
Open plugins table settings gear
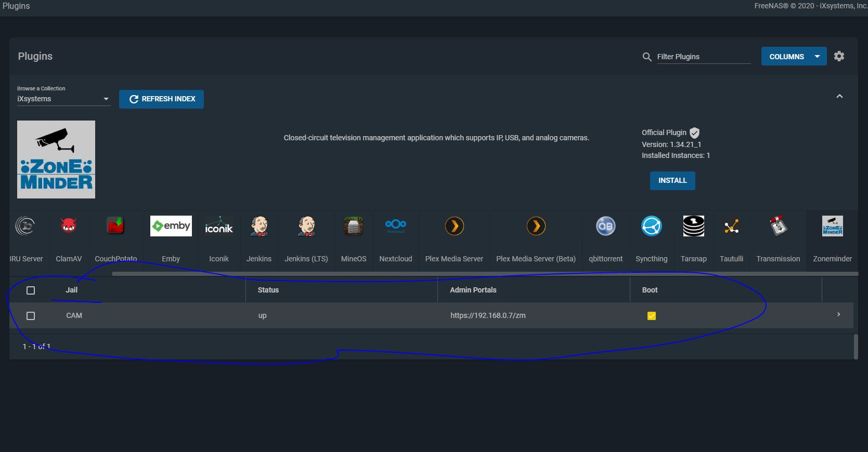coord(839,56)
